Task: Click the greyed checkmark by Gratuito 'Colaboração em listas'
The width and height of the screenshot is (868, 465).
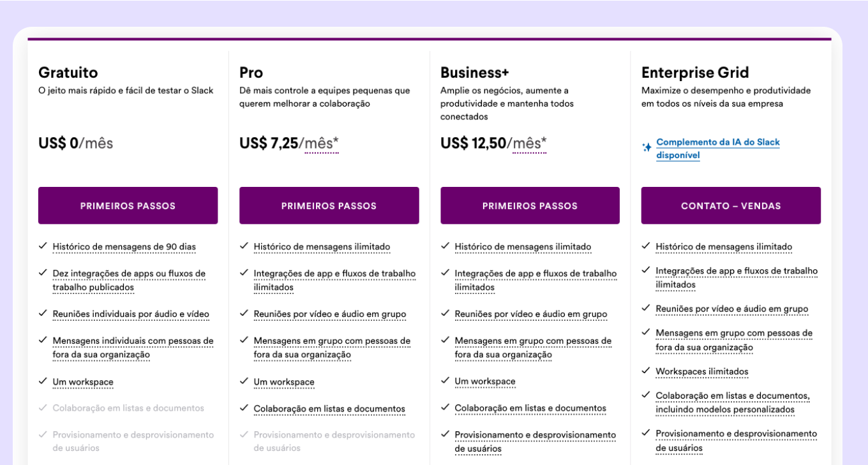Action: point(43,407)
